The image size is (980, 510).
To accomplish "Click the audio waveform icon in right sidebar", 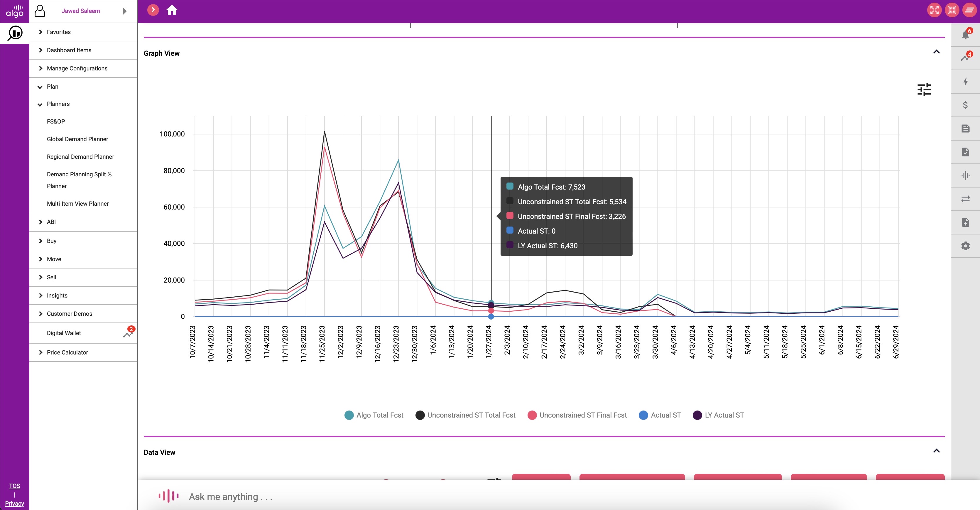I will pos(966,175).
